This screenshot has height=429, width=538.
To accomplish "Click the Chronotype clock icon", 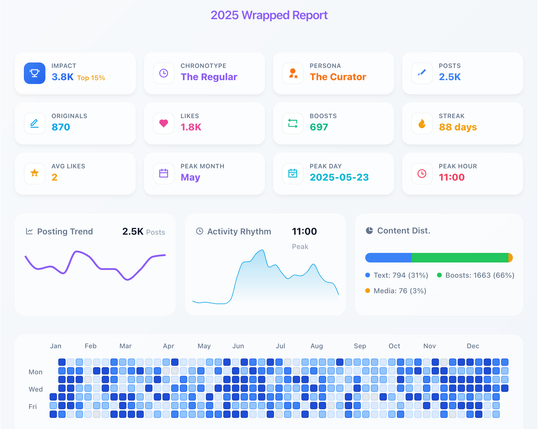I will pyautogui.click(x=164, y=73).
